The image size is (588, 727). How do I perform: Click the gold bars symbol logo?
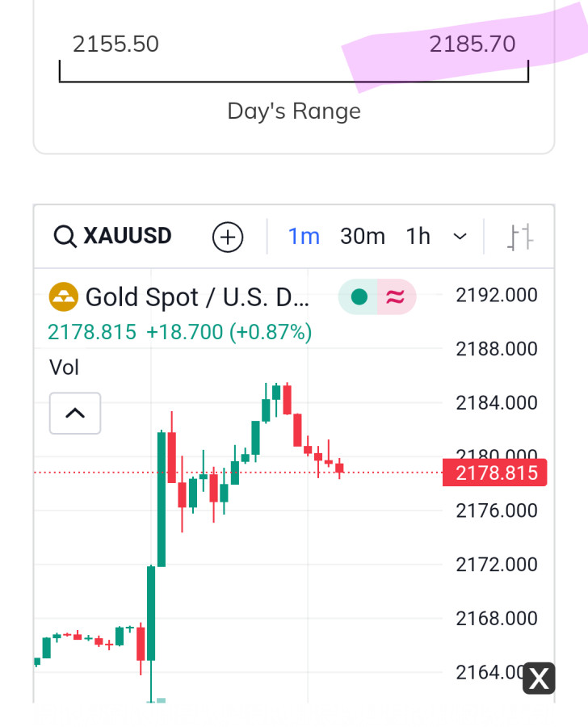pos(64,297)
